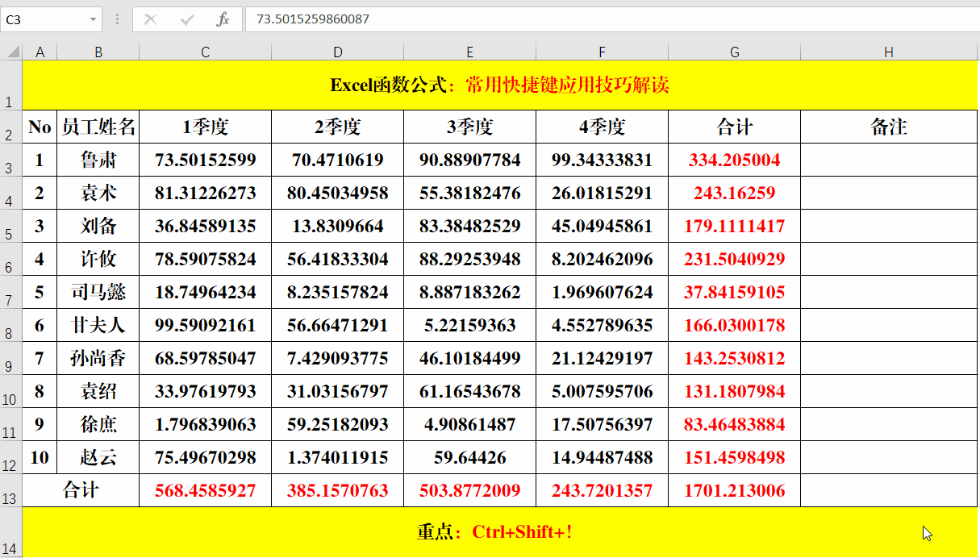Select the cell with name 司马懿
The height and width of the screenshot is (558, 980).
point(98,292)
